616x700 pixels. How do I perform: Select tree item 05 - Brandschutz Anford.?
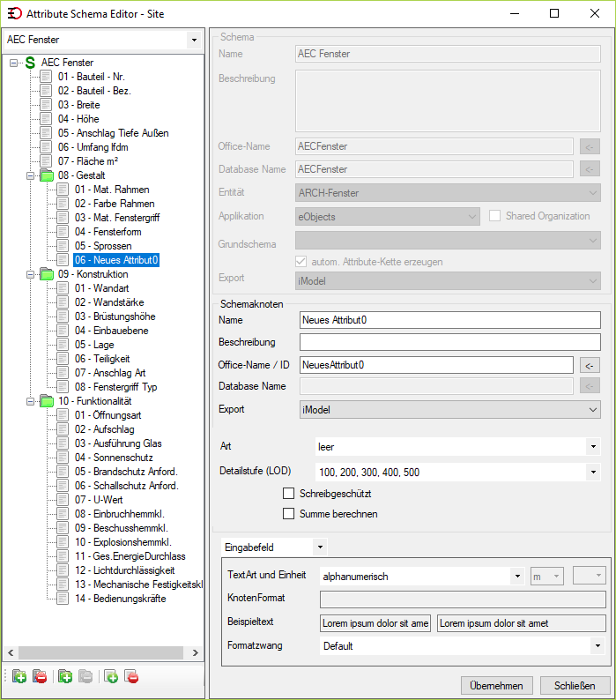[126, 472]
